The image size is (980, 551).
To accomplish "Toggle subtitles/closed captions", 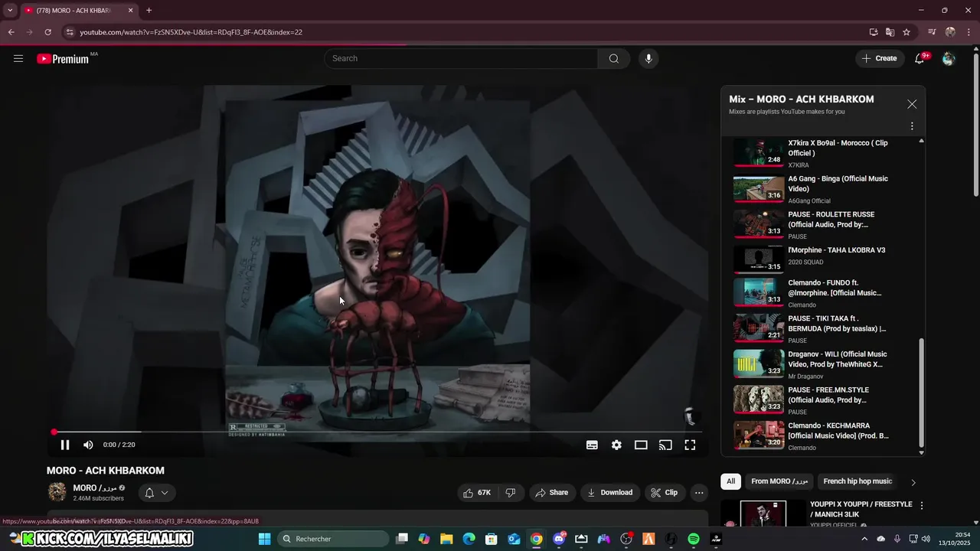I will (592, 445).
